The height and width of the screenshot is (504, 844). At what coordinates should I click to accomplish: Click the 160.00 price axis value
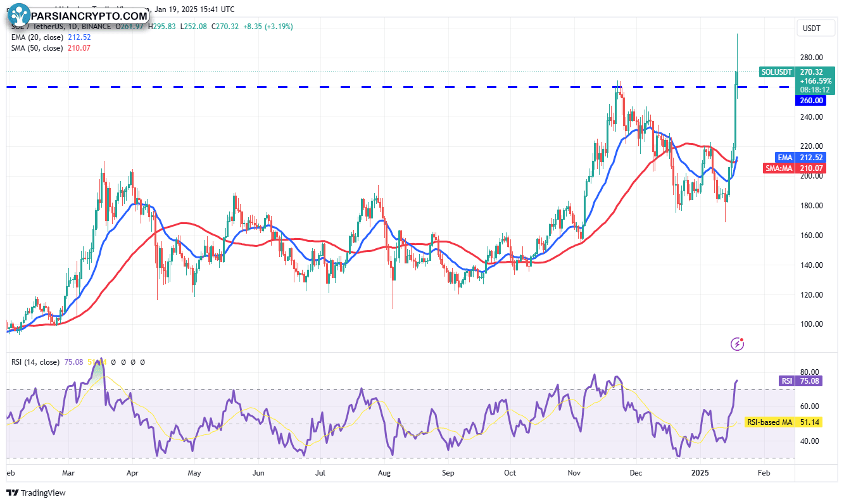pyautogui.click(x=812, y=236)
